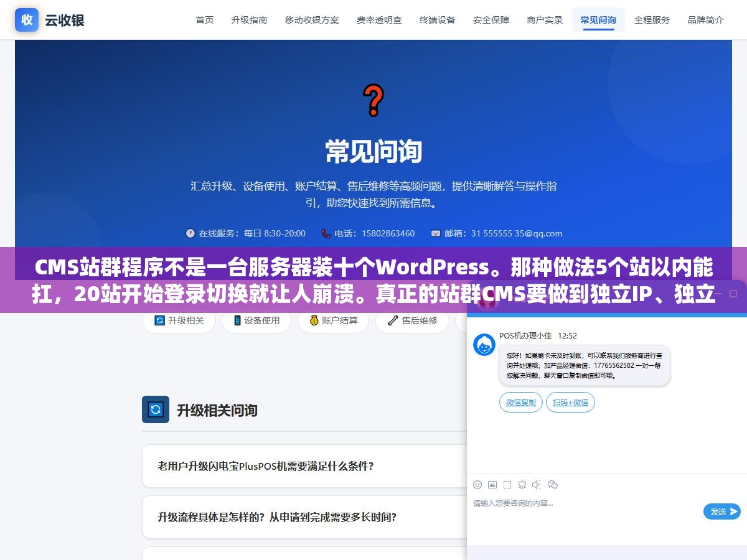Image resolution: width=747 pixels, height=560 pixels.
Task: Navigate to 商户实录
Action: tap(545, 20)
